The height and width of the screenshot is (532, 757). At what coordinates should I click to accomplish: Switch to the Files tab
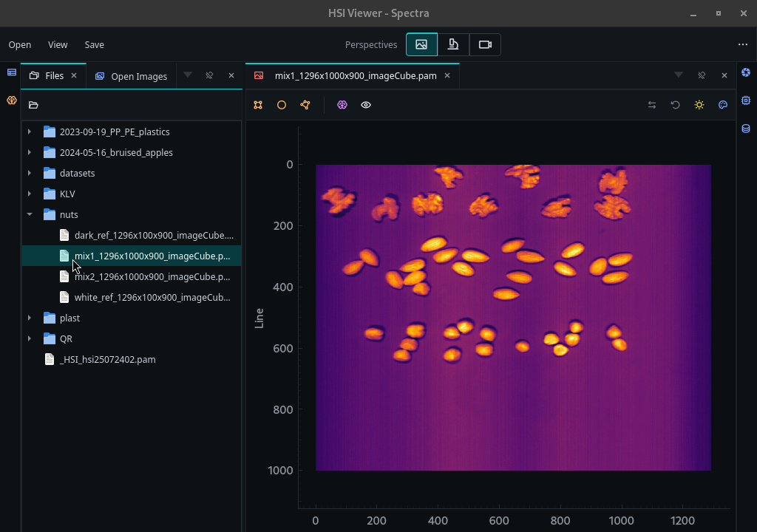click(x=53, y=76)
